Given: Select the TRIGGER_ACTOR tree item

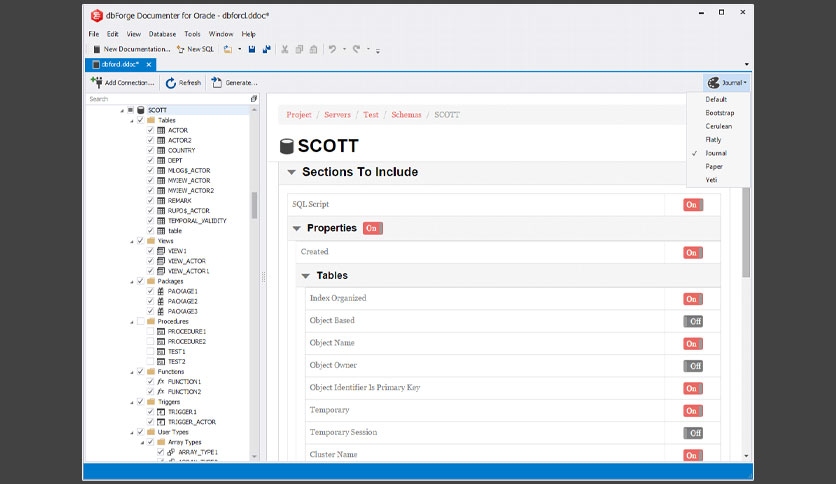Looking at the screenshot, I should point(191,422).
